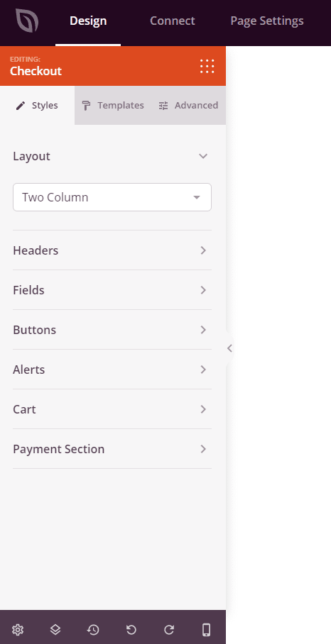Open the layers navigation icon

[x=55, y=629]
